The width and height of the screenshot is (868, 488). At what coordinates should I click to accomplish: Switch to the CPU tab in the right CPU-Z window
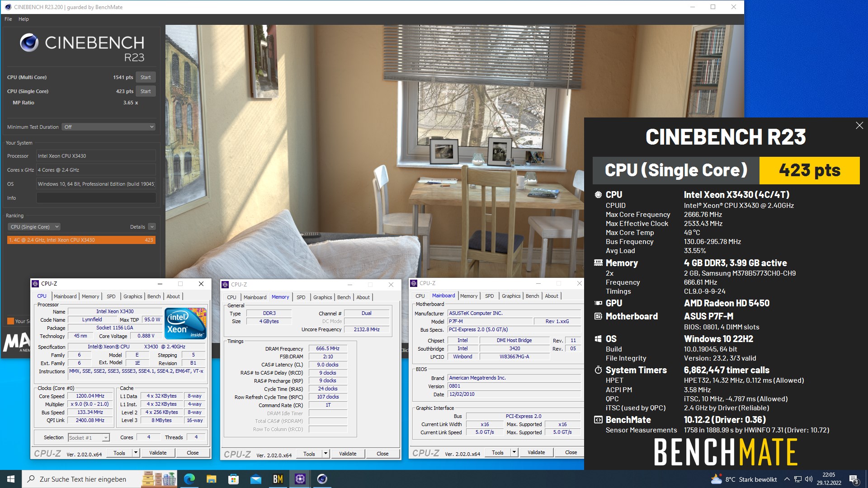pos(420,296)
